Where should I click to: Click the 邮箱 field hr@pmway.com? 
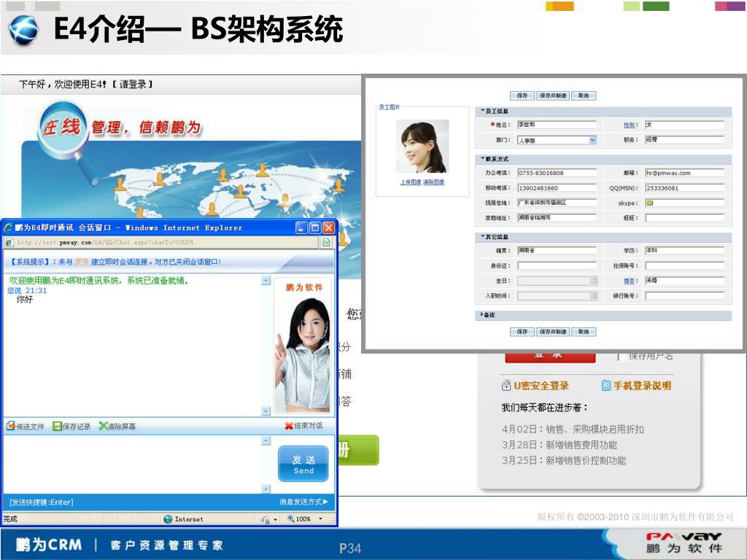coord(684,173)
